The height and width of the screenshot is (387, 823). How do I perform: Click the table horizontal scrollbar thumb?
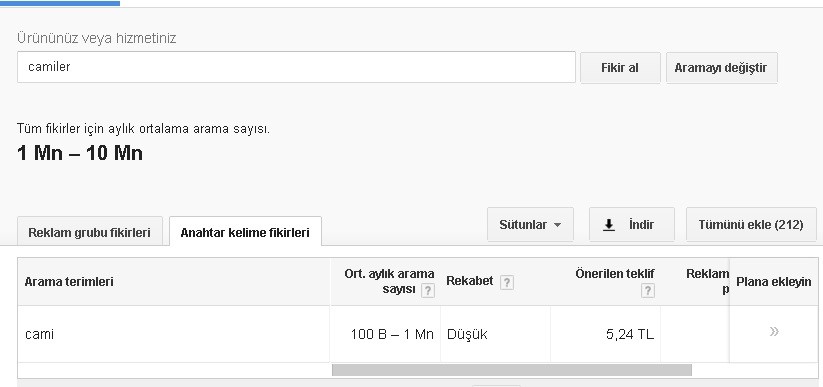tap(512, 370)
